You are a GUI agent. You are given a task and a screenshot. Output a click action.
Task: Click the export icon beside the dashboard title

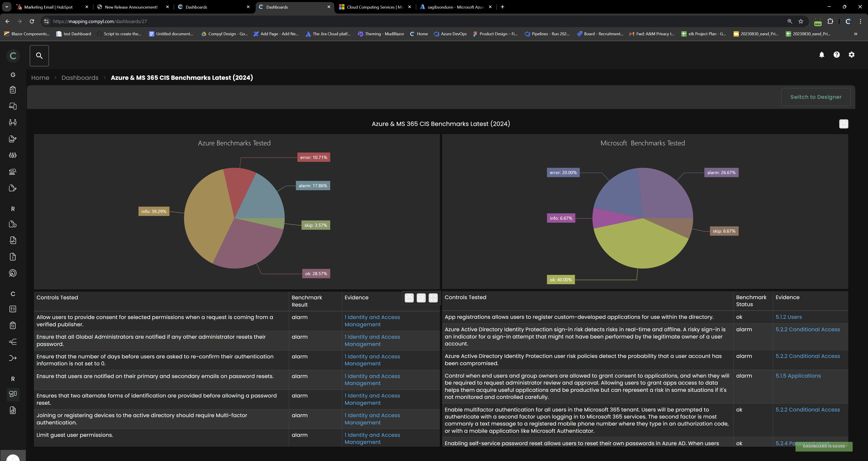843,124
